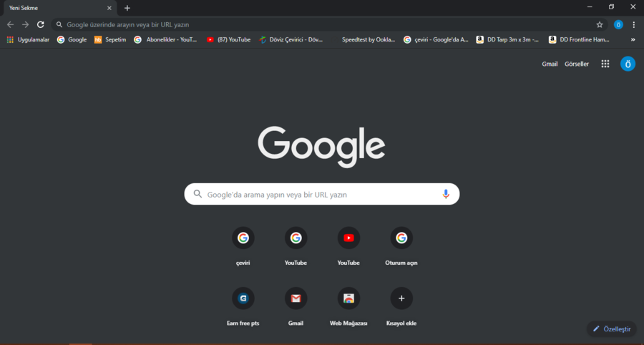644x345 pixels.
Task: Open the Gmail shortcut tile
Action: click(296, 307)
